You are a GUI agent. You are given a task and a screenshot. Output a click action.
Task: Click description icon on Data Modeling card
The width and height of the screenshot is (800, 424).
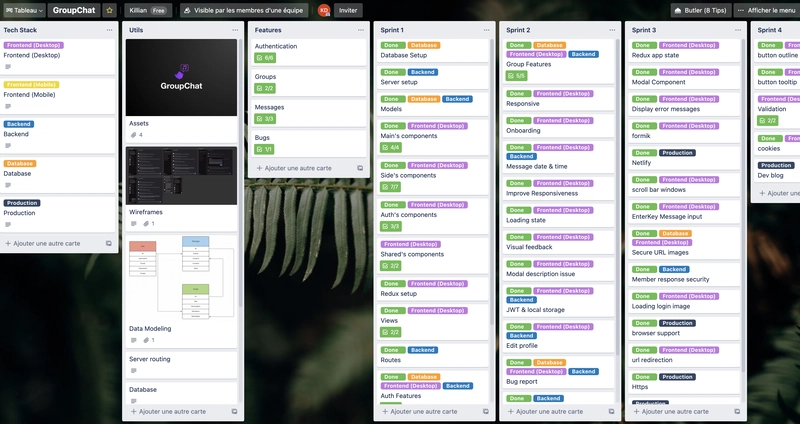tap(134, 340)
